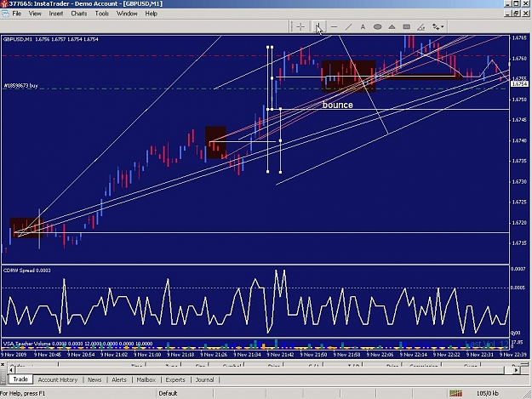The height and width of the screenshot is (399, 532).
Task: Select the Trendline by Angle tool
Action: click(421, 26)
